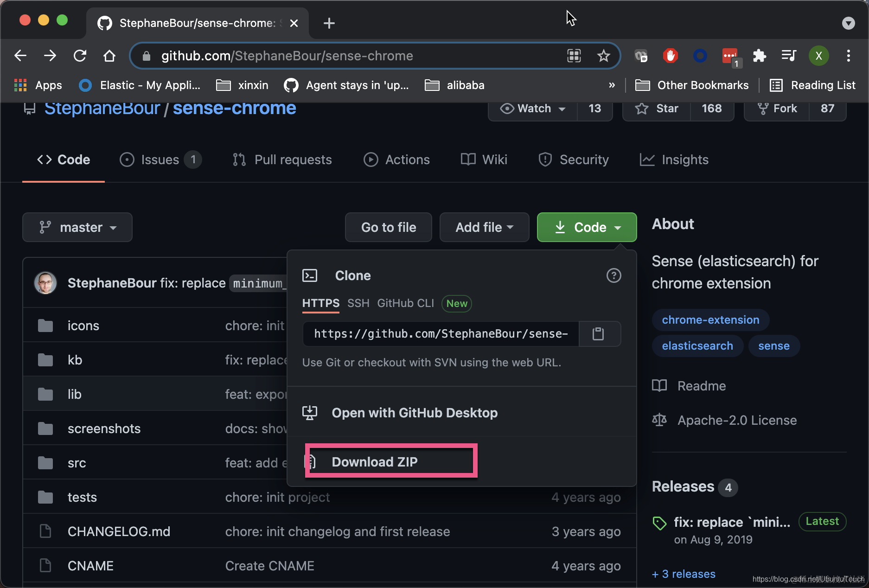Open the tab search dropdown arrow
This screenshot has height=588, width=869.
848,23
